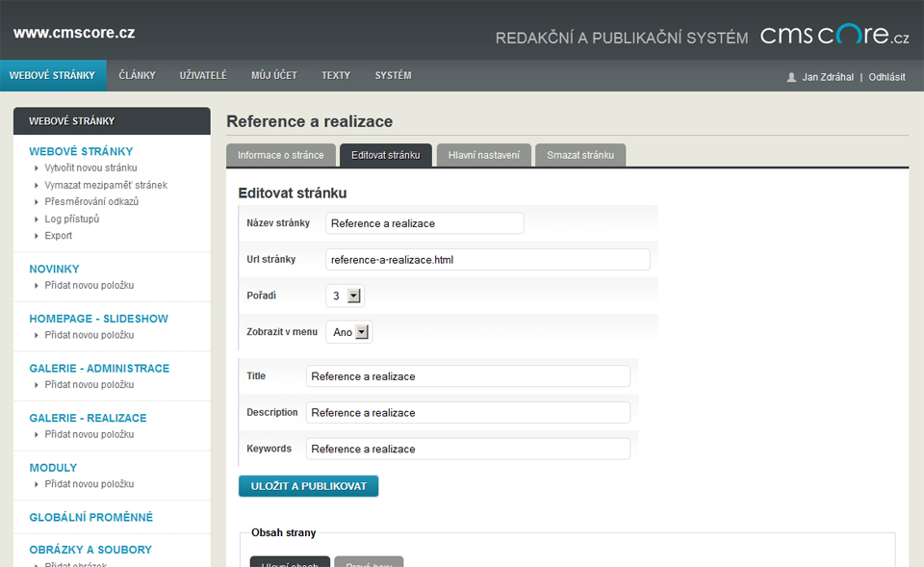Open Přesměrování odkazů sidebar link
Image resolution: width=924 pixels, height=567 pixels.
pos(92,201)
